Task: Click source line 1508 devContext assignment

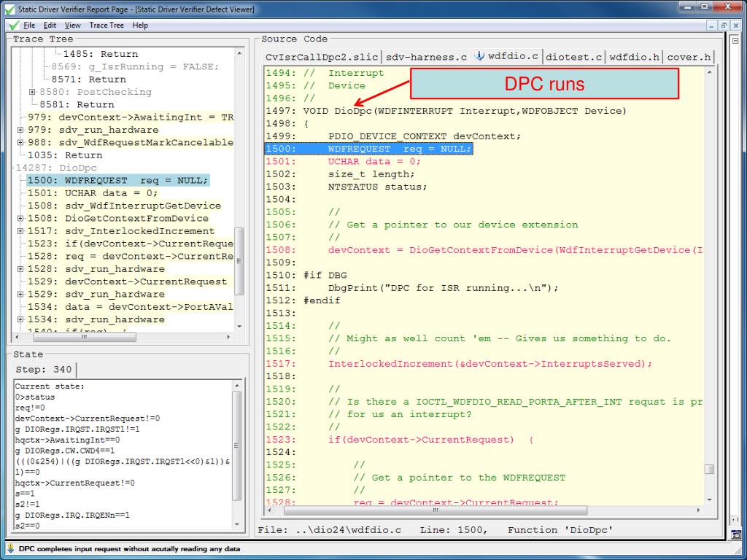Action: click(x=484, y=250)
